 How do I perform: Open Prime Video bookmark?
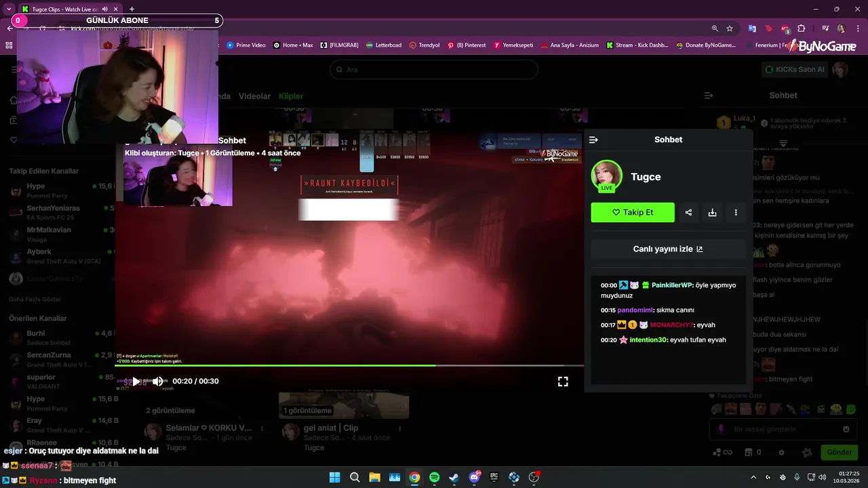pyautogui.click(x=245, y=45)
